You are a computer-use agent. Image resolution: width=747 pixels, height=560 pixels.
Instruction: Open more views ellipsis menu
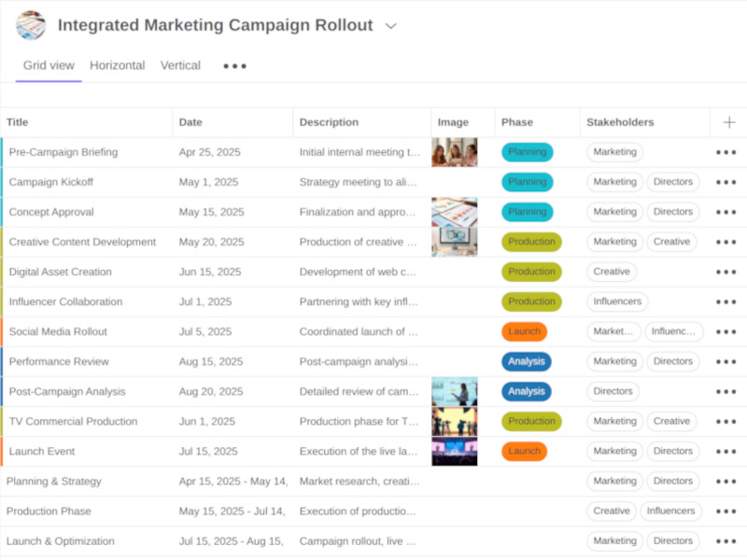point(235,66)
